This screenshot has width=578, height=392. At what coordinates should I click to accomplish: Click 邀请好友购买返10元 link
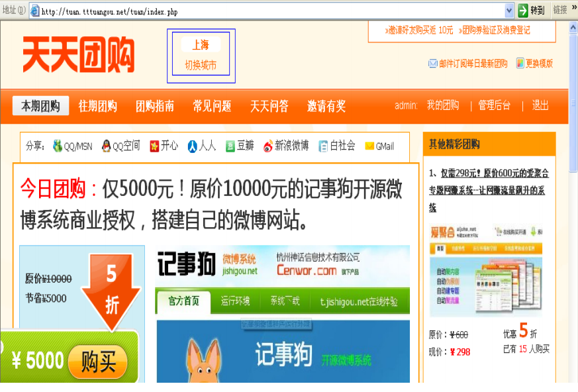tap(418, 30)
